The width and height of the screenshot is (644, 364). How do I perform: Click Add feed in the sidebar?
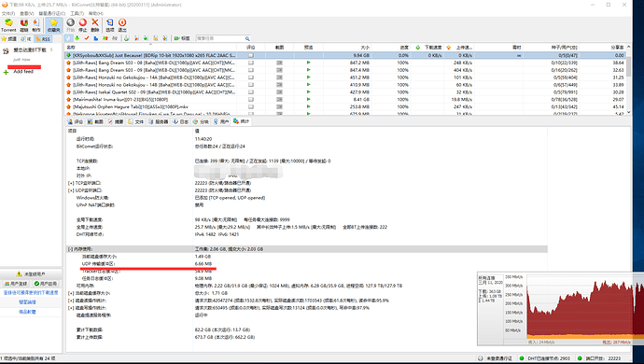tap(23, 72)
